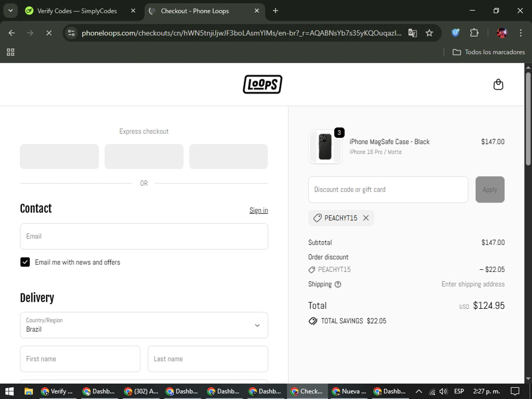Open the Wi-Fi network tray icon

[432, 392]
